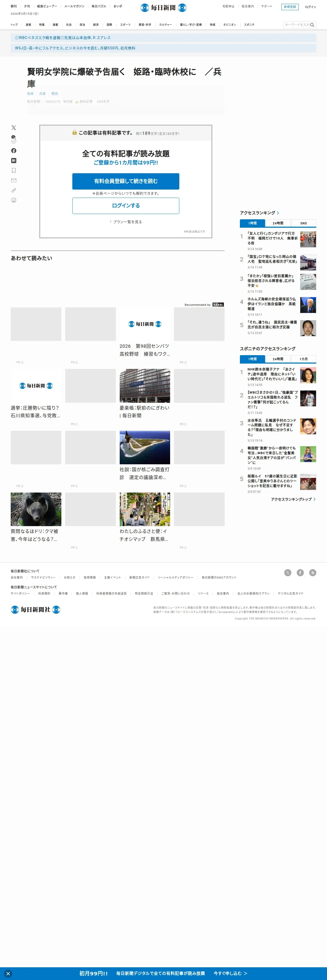The width and height of the screenshot is (327, 980).
Task: Send article by email envelope icon
Action: [x=14, y=180]
